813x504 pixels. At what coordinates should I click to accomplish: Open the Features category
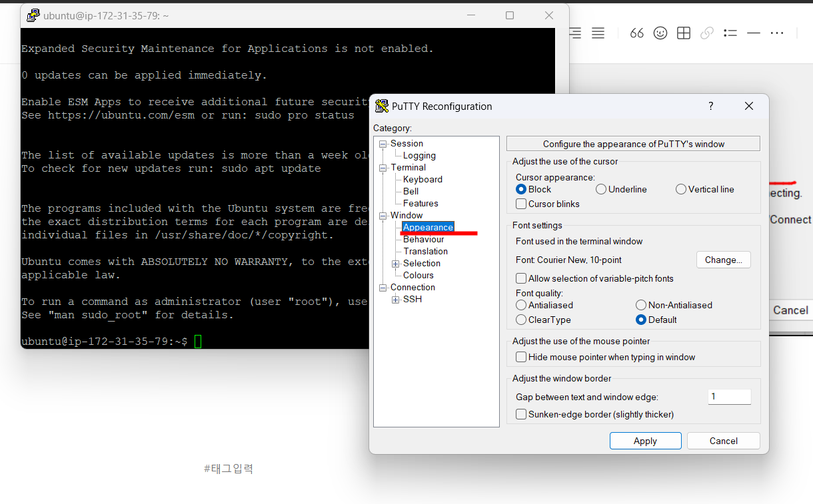tap(420, 203)
